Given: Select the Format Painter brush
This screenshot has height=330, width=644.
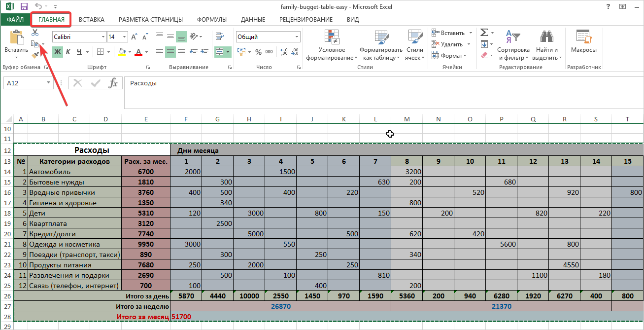Looking at the screenshot, I should coord(35,55).
